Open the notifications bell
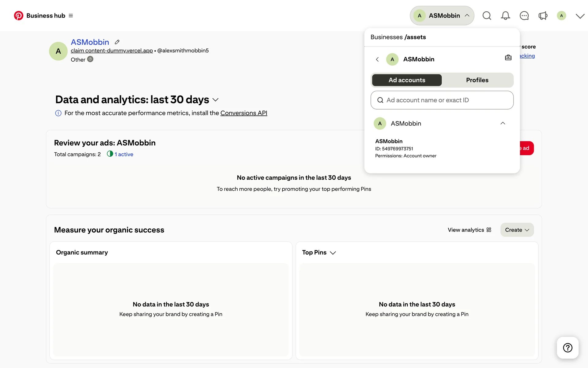The image size is (588, 368). (x=505, y=16)
